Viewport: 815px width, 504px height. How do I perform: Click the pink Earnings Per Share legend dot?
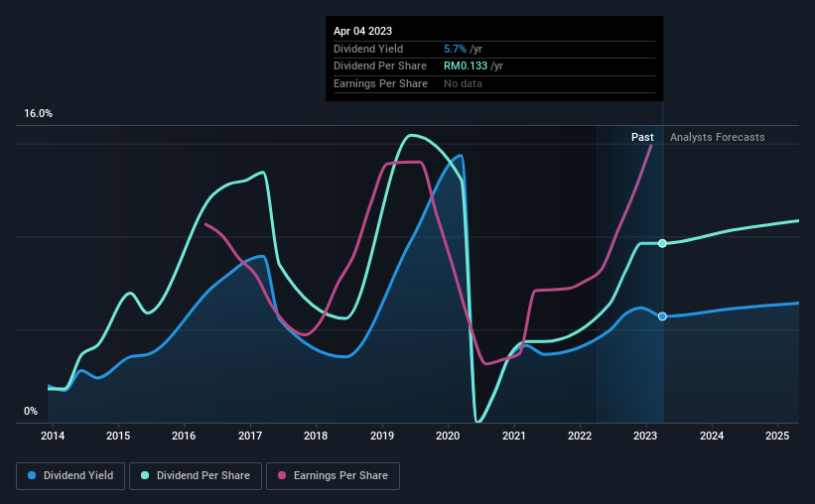pyautogui.click(x=282, y=475)
